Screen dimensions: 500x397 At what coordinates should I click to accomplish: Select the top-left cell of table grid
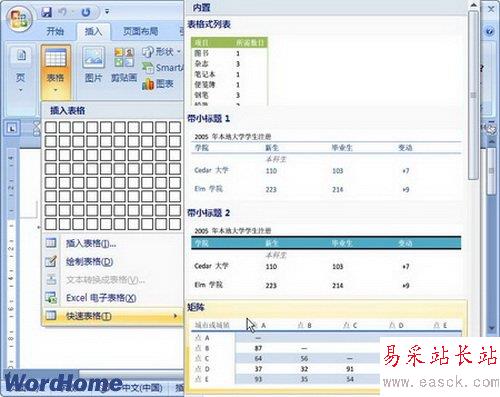click(x=51, y=127)
